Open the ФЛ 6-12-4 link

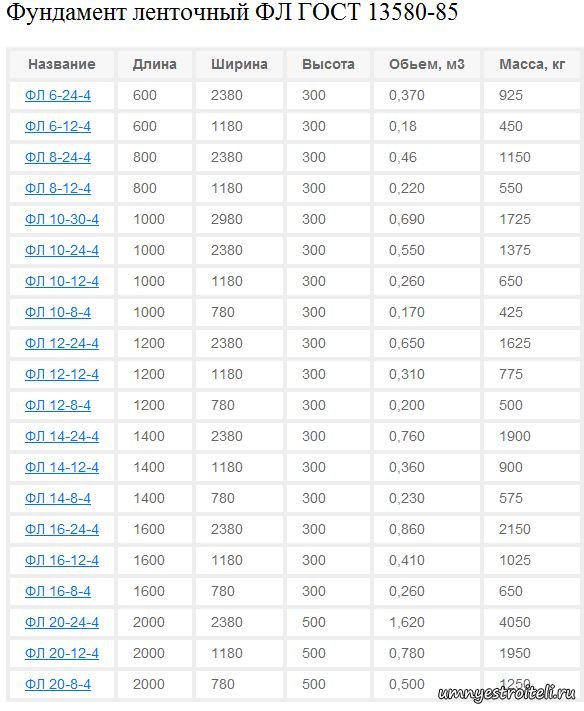(x=58, y=126)
